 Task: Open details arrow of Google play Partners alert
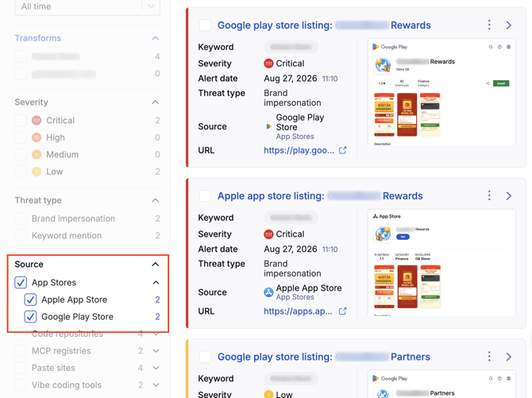pos(509,357)
